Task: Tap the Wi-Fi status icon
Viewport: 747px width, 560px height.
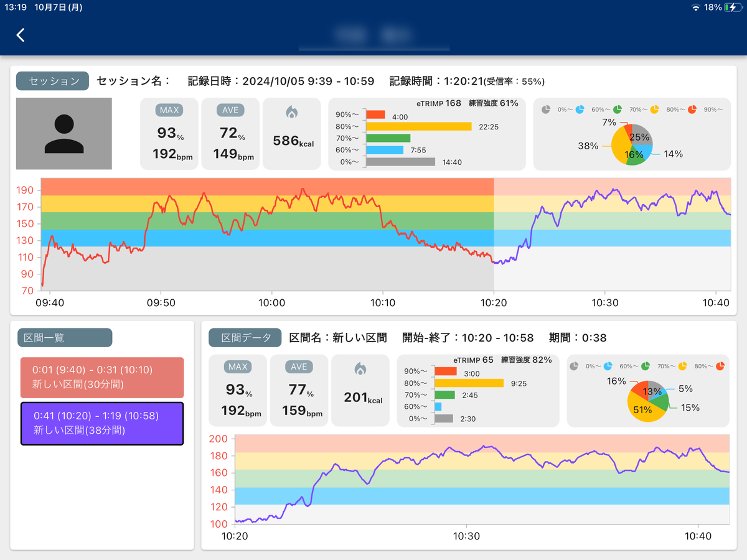Action: (696, 7)
